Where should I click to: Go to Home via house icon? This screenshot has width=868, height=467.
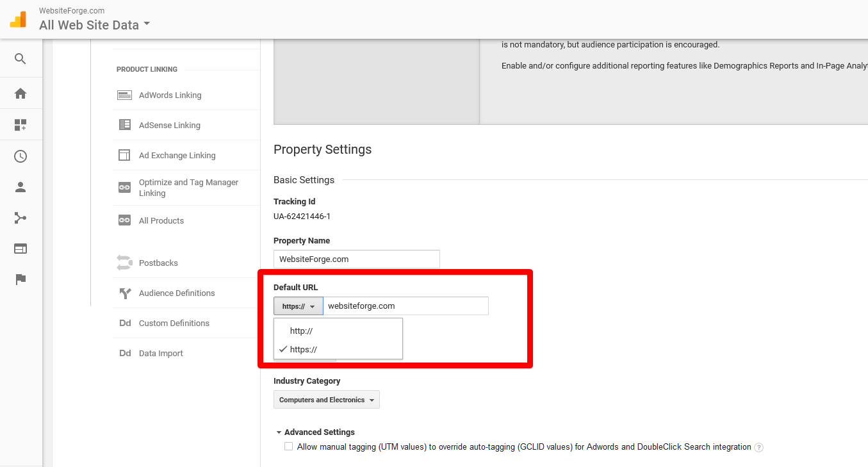(x=20, y=94)
